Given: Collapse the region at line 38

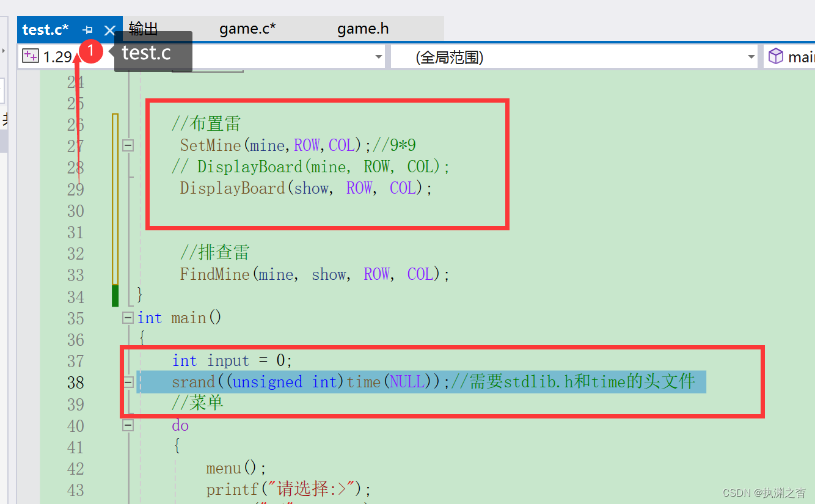Looking at the screenshot, I should pyautogui.click(x=128, y=382).
